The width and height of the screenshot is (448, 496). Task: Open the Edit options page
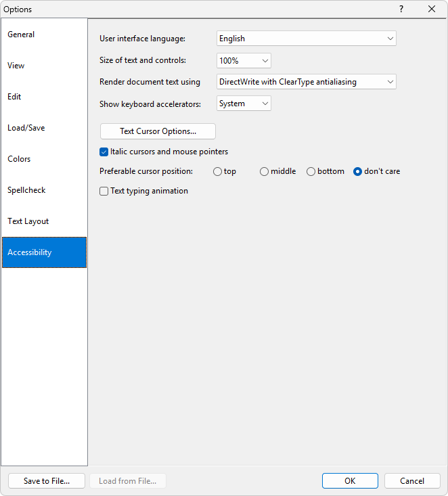click(44, 97)
